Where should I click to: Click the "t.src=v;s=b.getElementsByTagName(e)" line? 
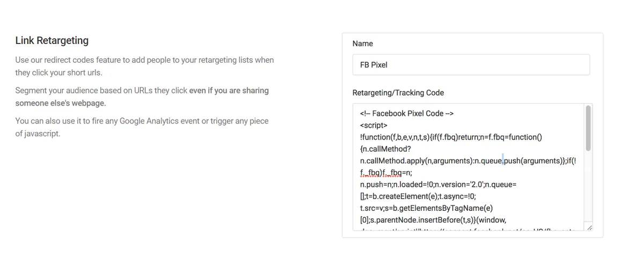426,208
